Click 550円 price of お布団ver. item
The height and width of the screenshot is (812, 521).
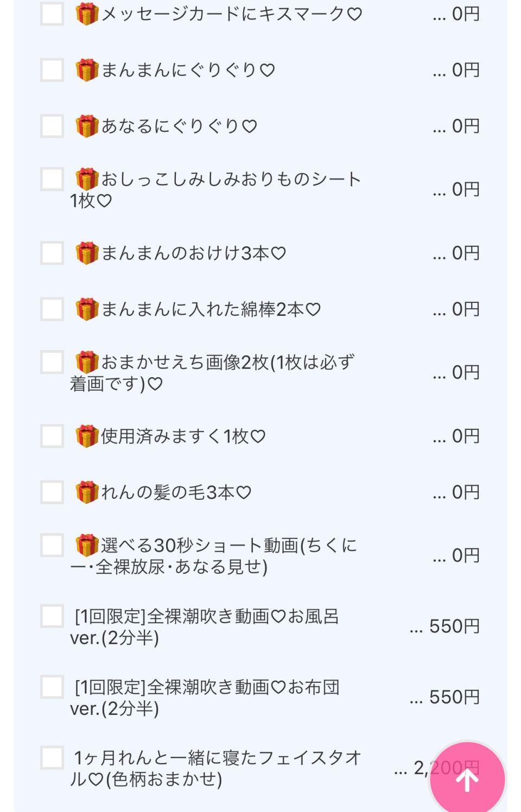pyautogui.click(x=454, y=697)
